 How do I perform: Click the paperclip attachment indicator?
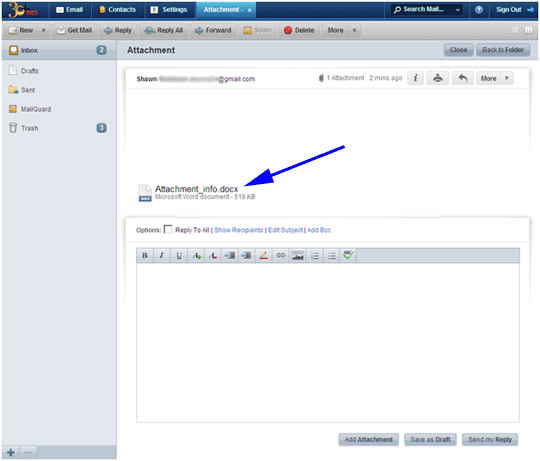pyautogui.click(x=321, y=78)
